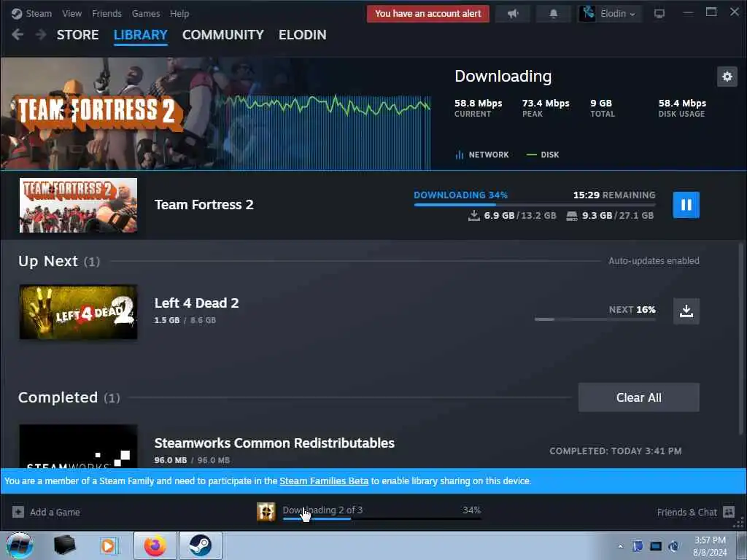Go to the STORE tab
747x560 pixels.
point(77,35)
